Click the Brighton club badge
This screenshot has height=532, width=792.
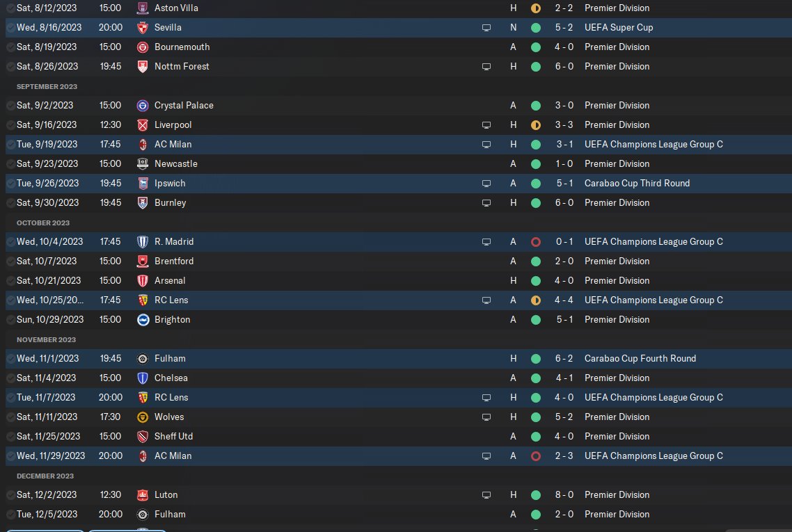(x=143, y=319)
